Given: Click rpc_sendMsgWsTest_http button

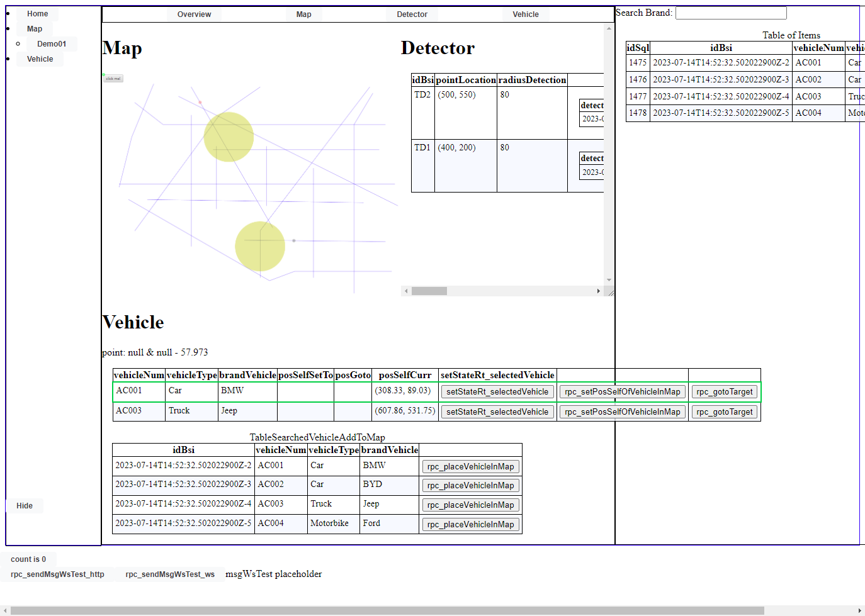Looking at the screenshot, I should coord(57,574).
